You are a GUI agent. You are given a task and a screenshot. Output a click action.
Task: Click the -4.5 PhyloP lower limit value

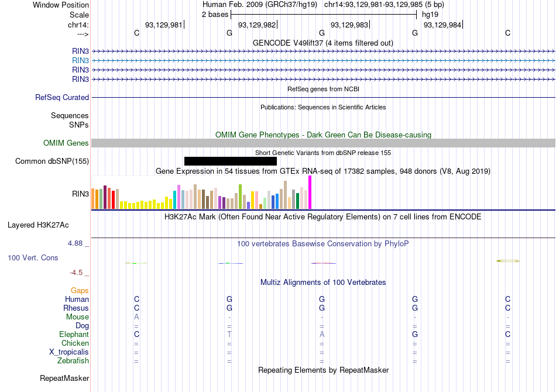(x=76, y=273)
